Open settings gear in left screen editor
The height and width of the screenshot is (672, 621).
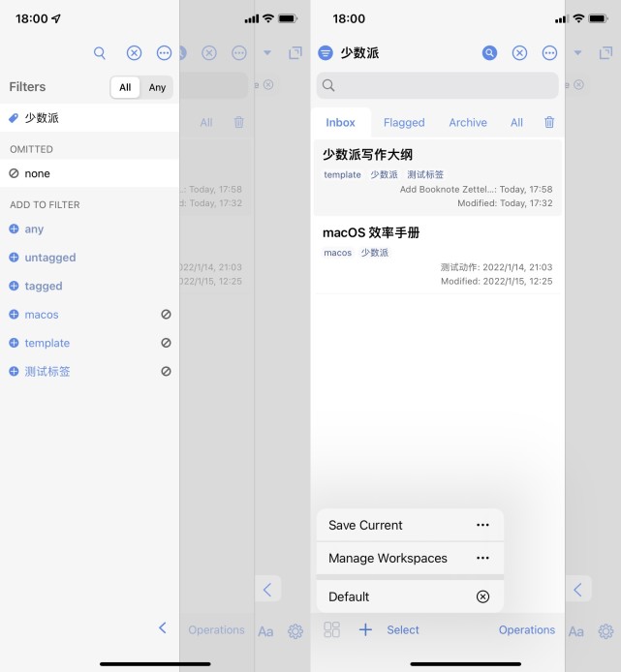tap(295, 631)
